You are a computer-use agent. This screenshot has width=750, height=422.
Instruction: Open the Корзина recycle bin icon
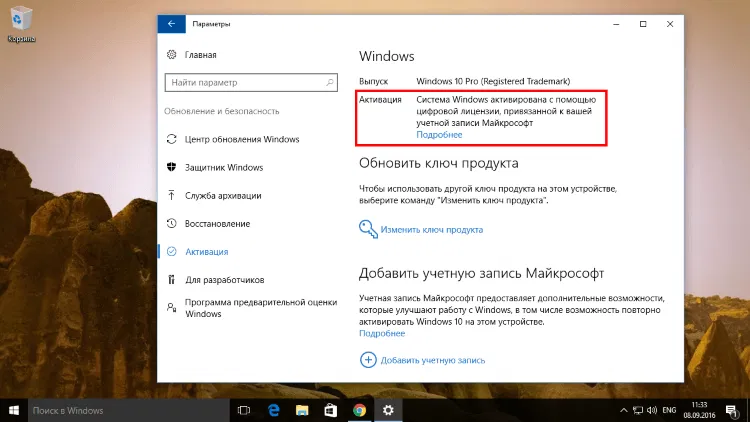tap(21, 24)
